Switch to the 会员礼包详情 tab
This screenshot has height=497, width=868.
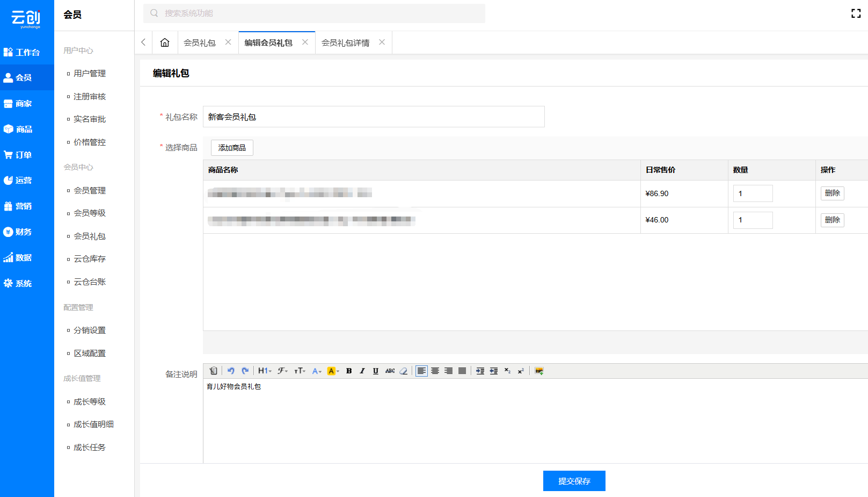point(345,43)
